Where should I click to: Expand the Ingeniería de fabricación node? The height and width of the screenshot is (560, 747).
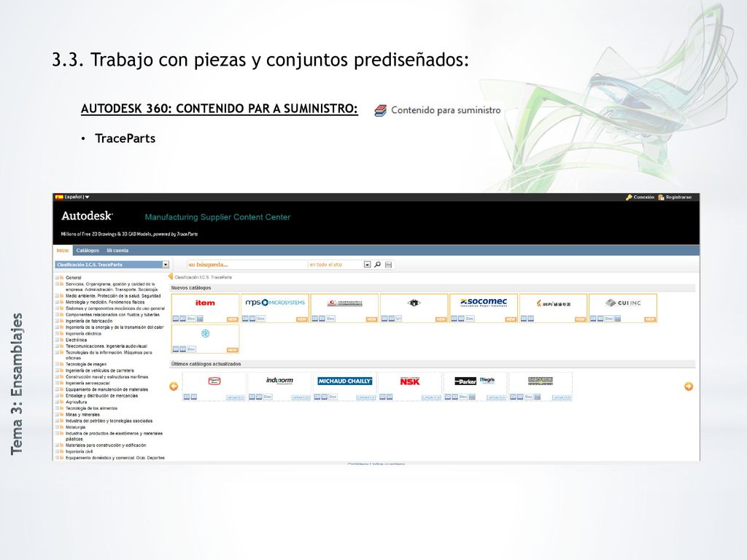pos(57,321)
